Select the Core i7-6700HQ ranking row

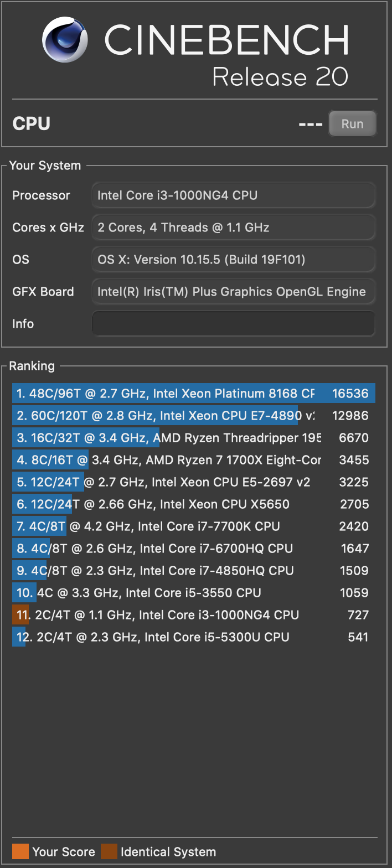[194, 549]
